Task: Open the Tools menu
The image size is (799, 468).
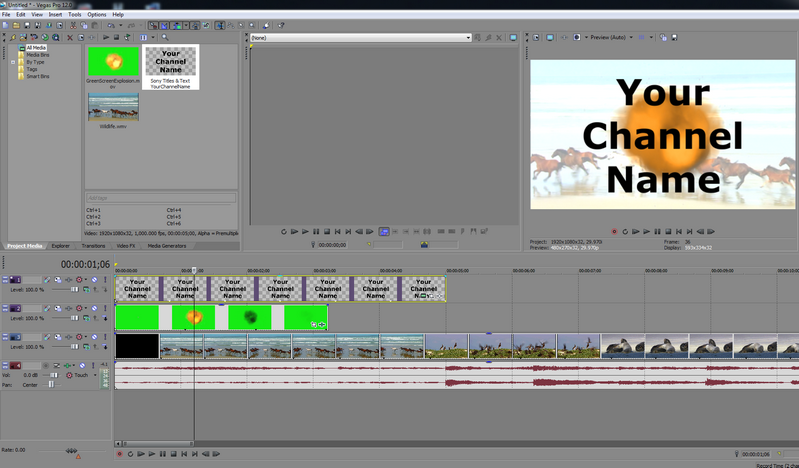Action: coord(74,14)
